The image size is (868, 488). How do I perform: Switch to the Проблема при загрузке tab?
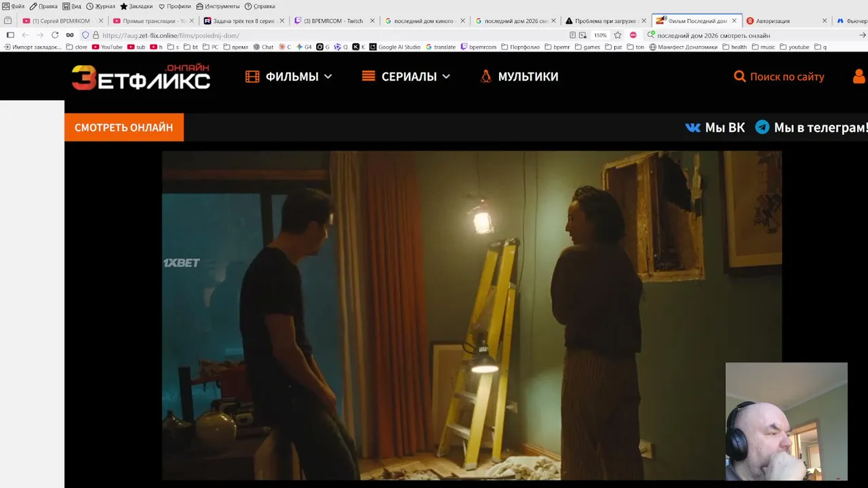coord(606,21)
